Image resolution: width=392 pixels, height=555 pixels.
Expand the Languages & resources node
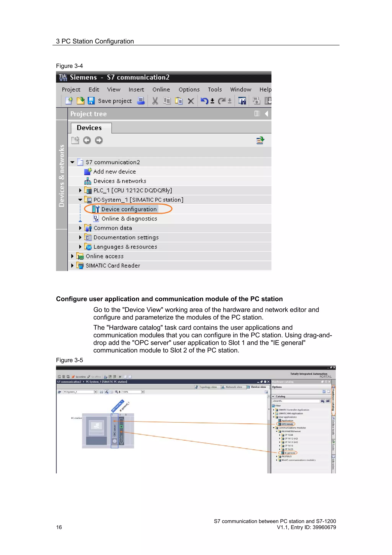coord(80,247)
